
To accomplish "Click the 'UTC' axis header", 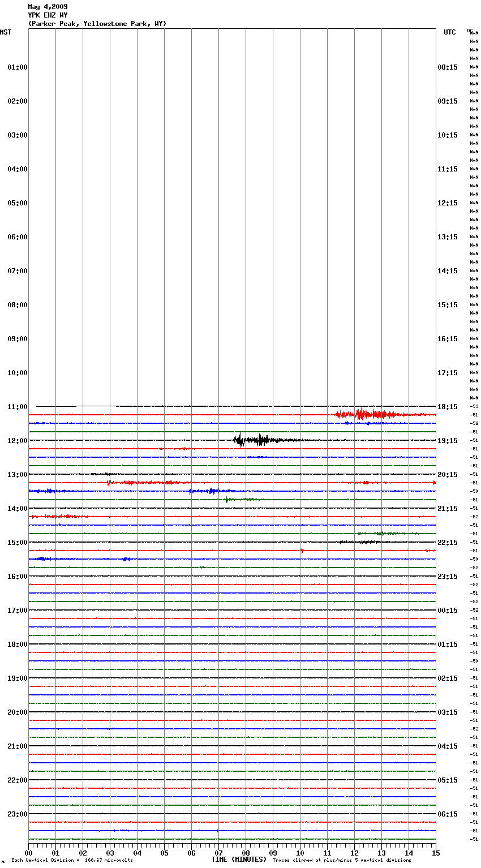I will coord(449,32).
